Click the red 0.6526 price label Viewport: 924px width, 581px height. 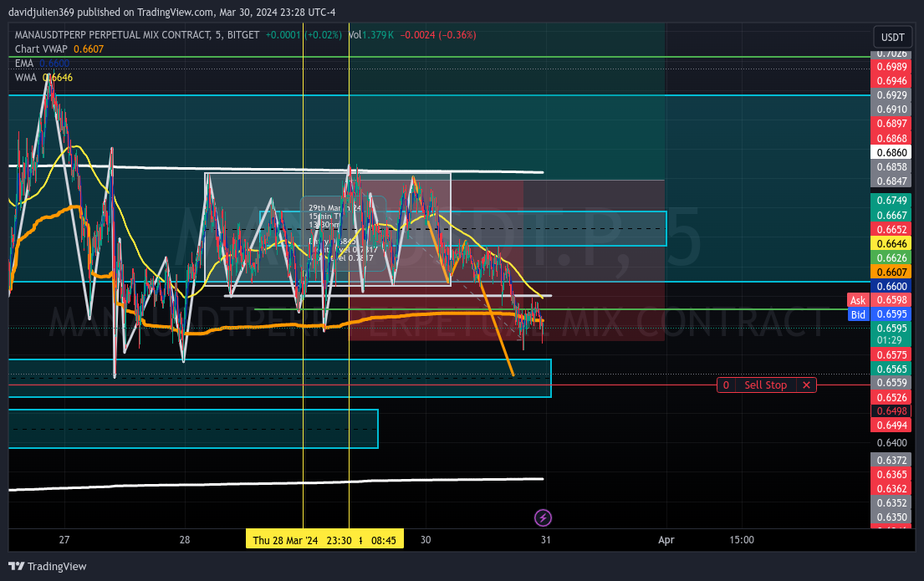891,397
